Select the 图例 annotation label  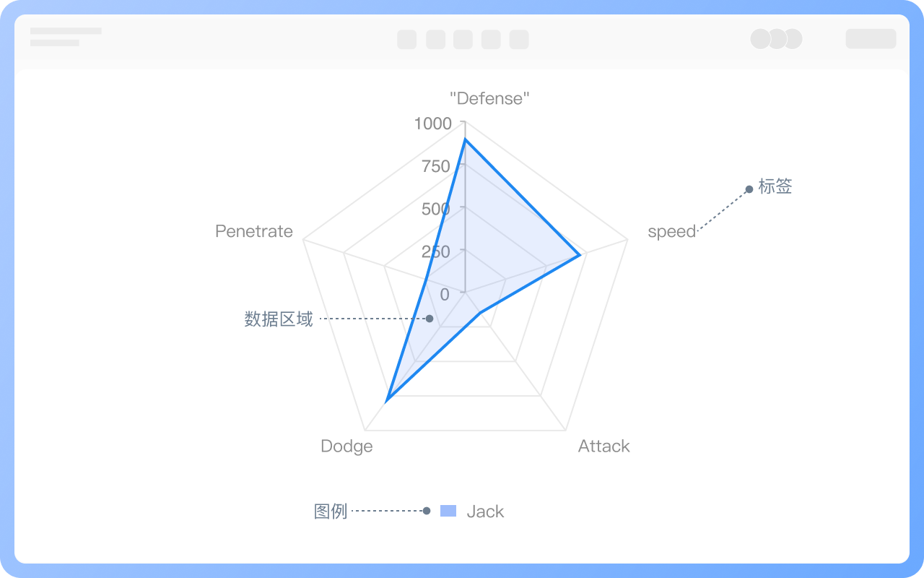(x=331, y=512)
